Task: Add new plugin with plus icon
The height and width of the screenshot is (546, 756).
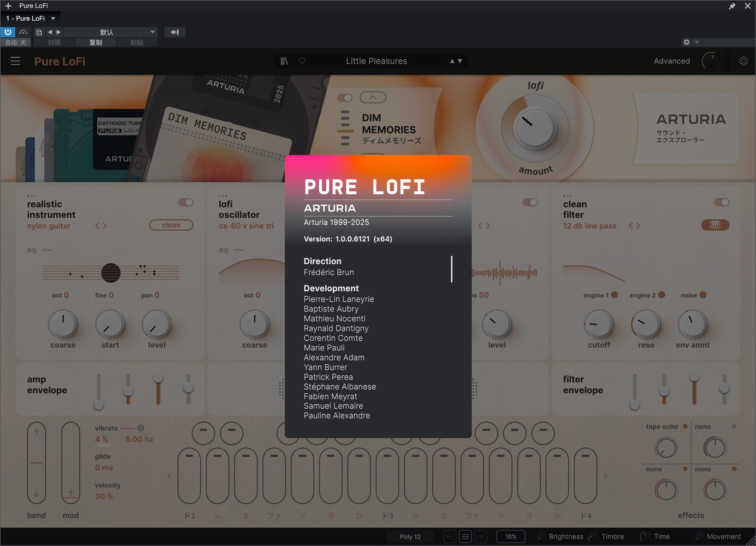Action: click(8, 6)
